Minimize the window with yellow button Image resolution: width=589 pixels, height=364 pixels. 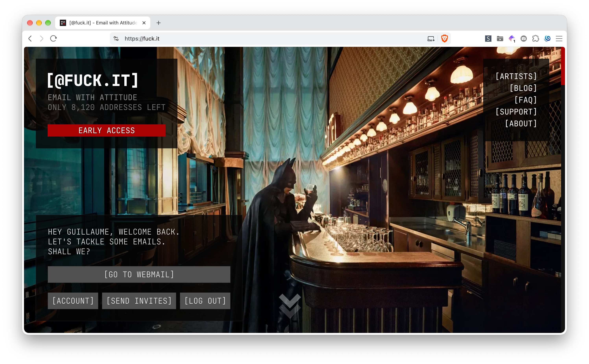pyautogui.click(x=39, y=23)
